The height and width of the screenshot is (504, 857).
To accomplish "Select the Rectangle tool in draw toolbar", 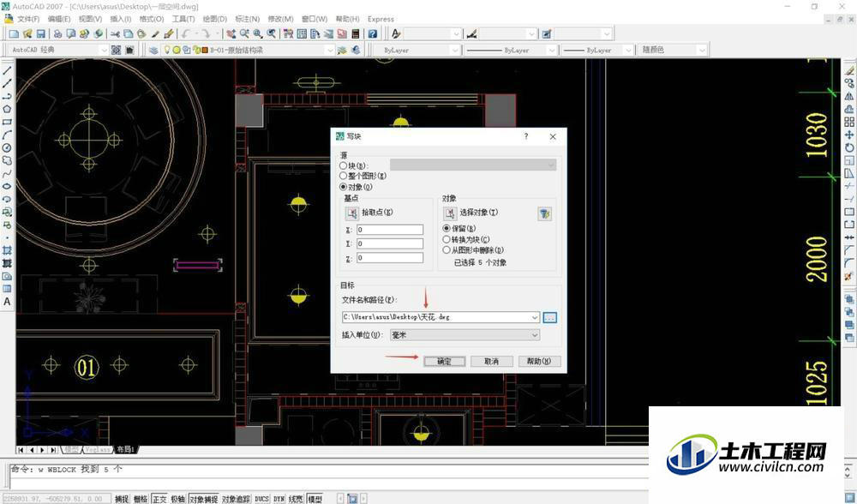I will (x=7, y=122).
